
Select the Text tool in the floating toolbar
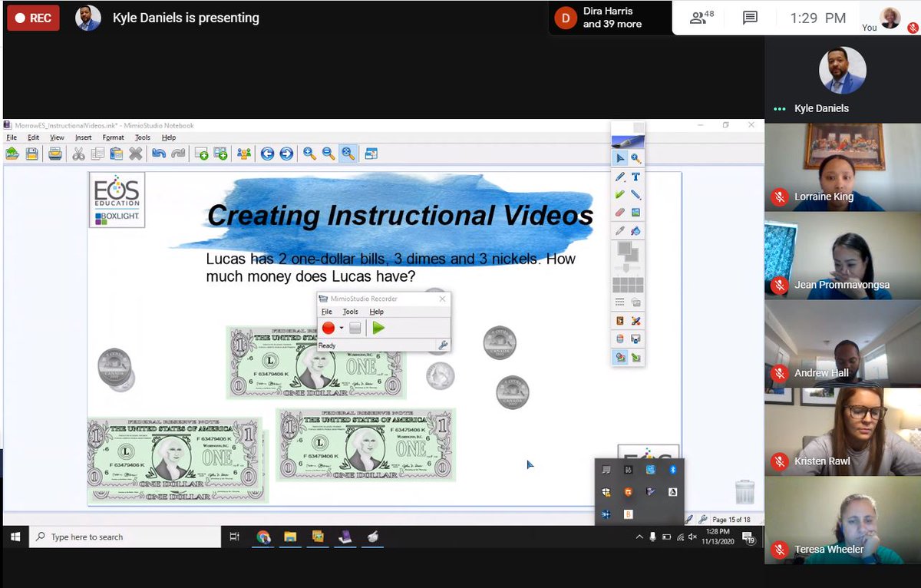637,177
